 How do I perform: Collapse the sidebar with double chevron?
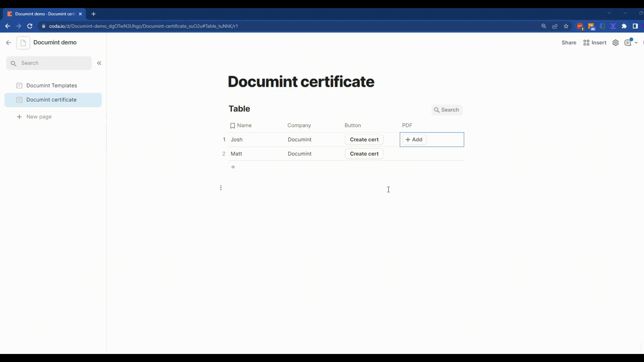99,63
